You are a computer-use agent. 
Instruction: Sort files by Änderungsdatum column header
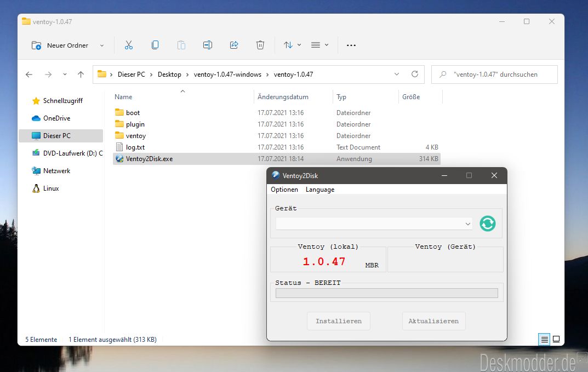[x=293, y=97]
